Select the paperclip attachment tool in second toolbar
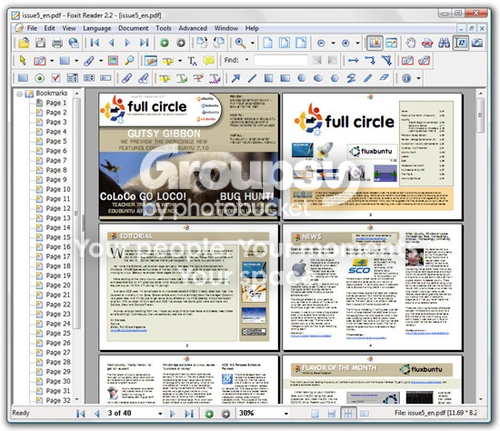 point(89,61)
